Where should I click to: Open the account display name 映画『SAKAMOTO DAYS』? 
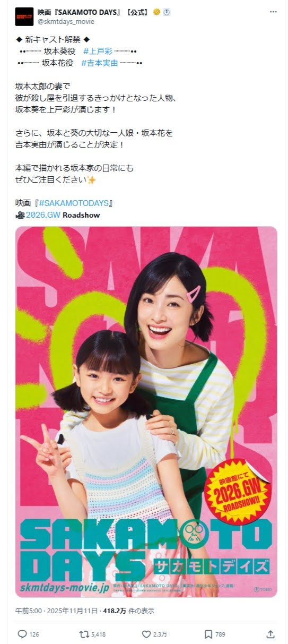coord(94,12)
